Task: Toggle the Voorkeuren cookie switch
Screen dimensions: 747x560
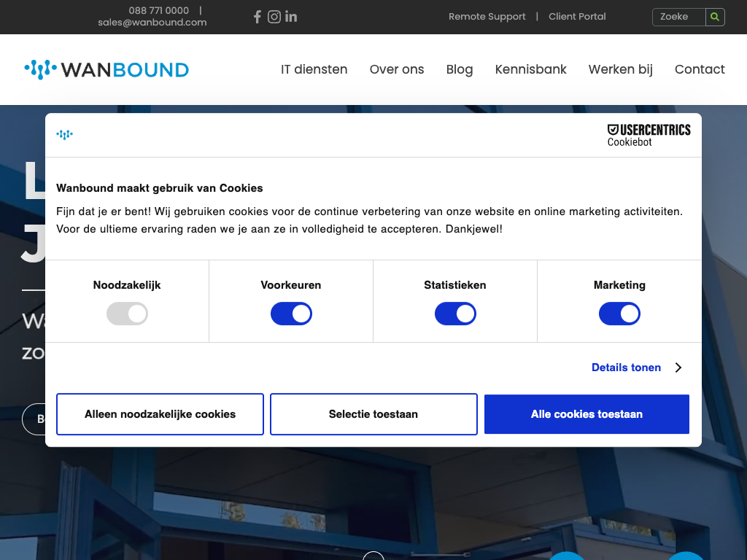Action: coord(291,314)
